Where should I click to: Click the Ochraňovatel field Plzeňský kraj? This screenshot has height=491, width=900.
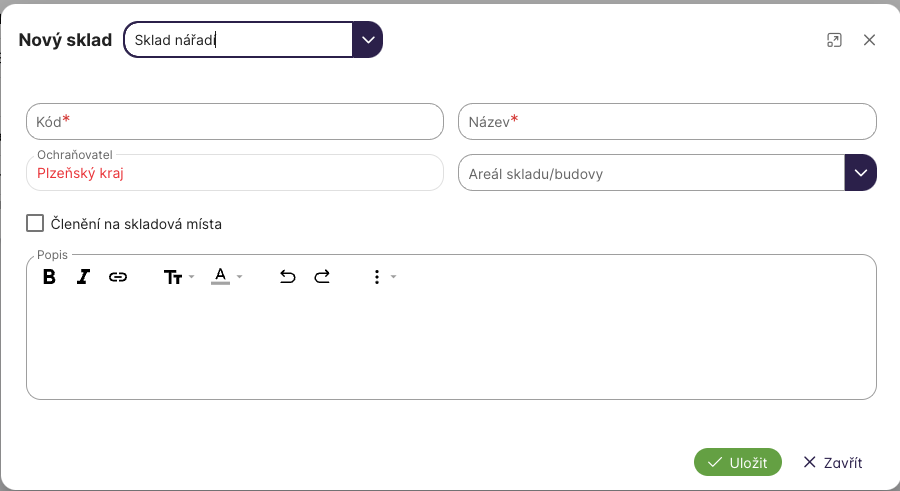click(x=235, y=173)
